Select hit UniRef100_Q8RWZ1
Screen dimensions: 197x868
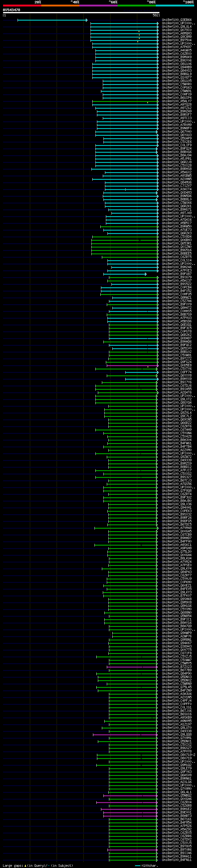pyautogui.click(x=177, y=297)
